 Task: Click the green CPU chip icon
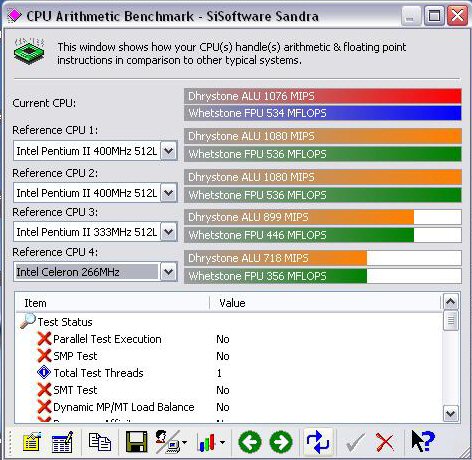click(x=29, y=51)
